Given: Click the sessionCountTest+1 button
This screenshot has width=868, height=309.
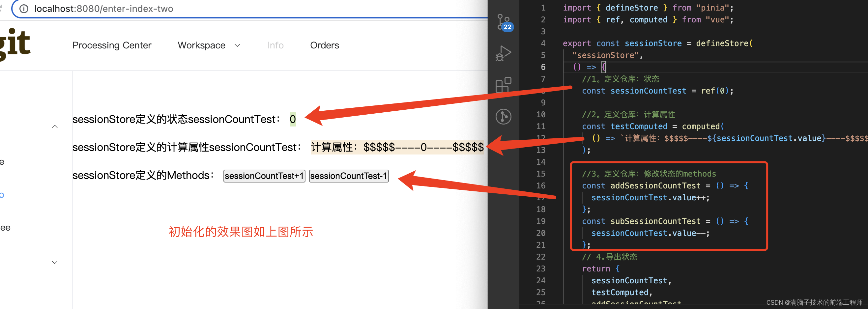Looking at the screenshot, I should tap(264, 176).
